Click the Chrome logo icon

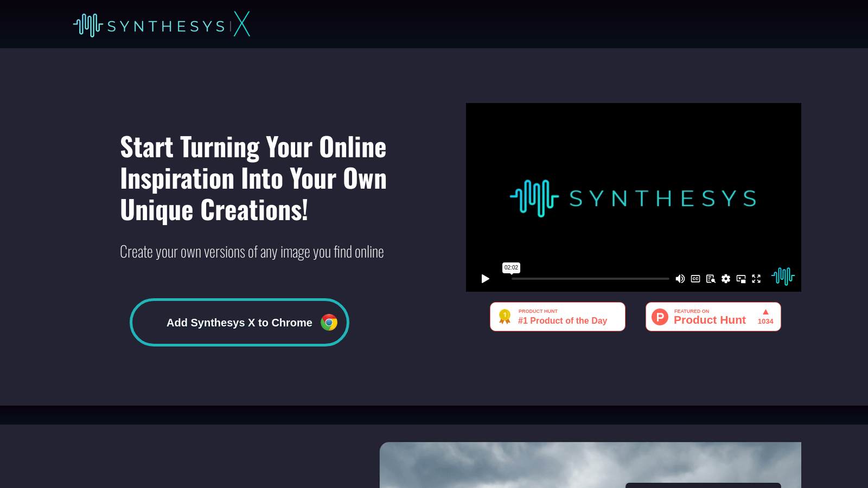[x=329, y=322]
